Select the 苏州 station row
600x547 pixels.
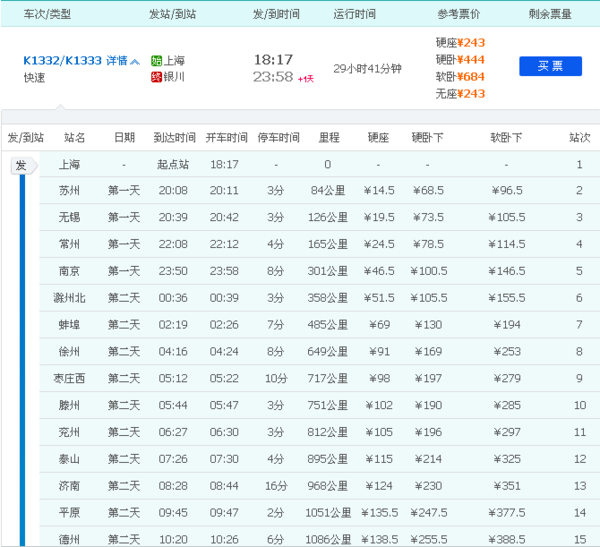[320, 190]
